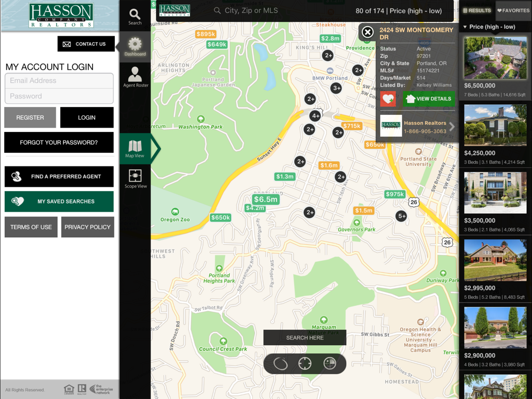532x399 pixels.
Task: Select the Map View tab
Action: (135, 148)
